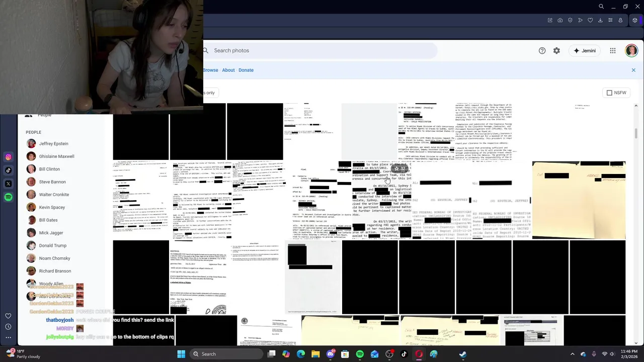Click the taskbar clock showing 11:46 PM

click(x=629, y=354)
